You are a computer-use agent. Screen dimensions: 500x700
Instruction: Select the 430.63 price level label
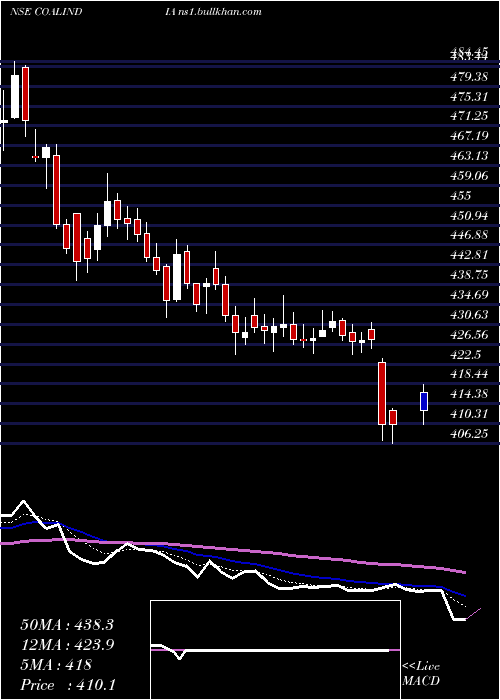[468, 314]
